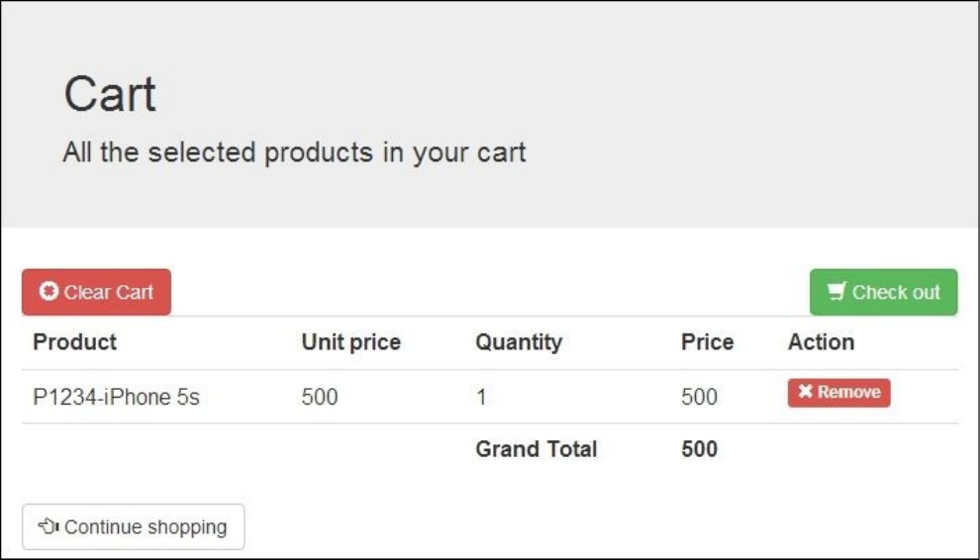
Task: Select the P1234-iPhone 5s product cell
Action: coord(116,398)
